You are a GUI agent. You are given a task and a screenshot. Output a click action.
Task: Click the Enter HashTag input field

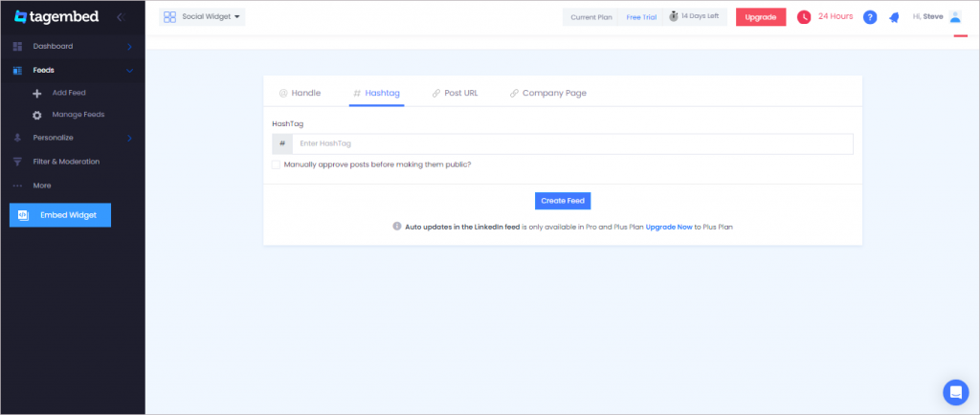pyautogui.click(x=572, y=143)
